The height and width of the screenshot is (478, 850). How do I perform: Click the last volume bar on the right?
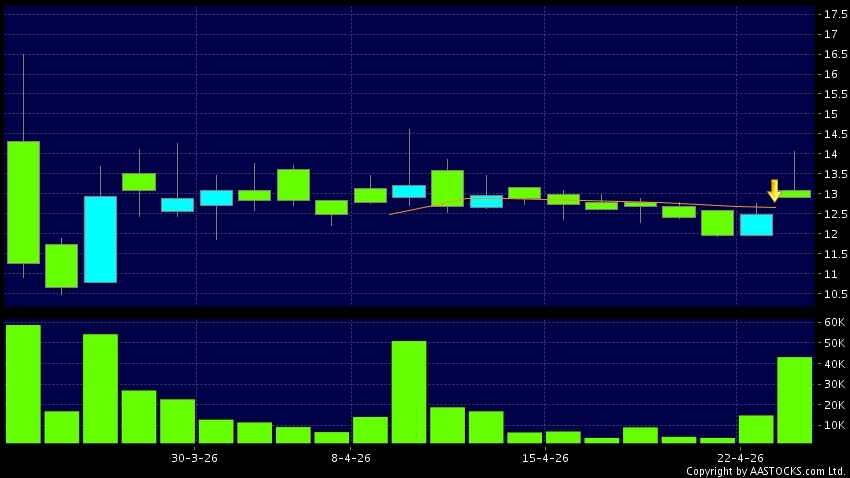(x=794, y=400)
